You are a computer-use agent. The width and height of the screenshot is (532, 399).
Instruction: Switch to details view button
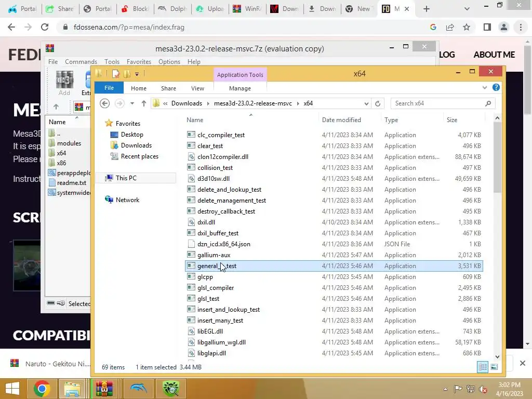tap(483, 367)
